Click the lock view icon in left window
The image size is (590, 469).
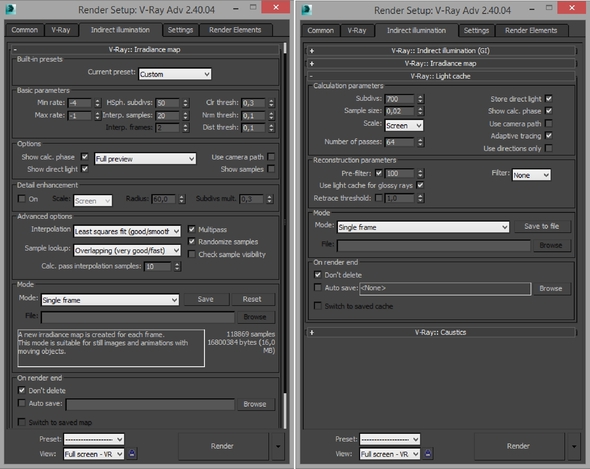click(x=132, y=454)
